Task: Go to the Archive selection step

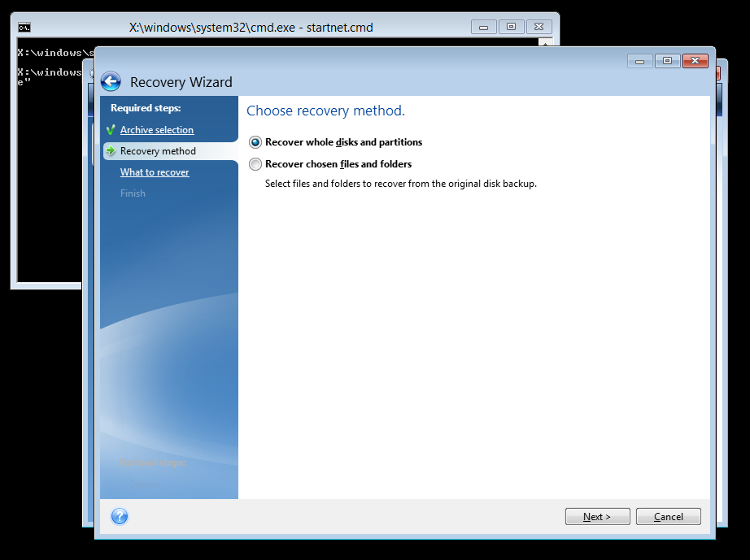Action: (157, 130)
